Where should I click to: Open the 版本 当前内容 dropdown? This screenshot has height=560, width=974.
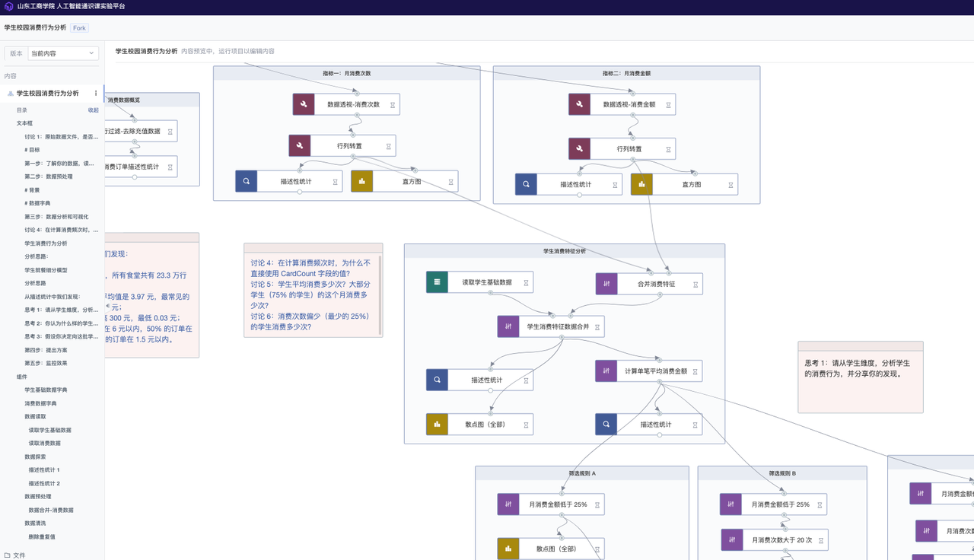(63, 53)
